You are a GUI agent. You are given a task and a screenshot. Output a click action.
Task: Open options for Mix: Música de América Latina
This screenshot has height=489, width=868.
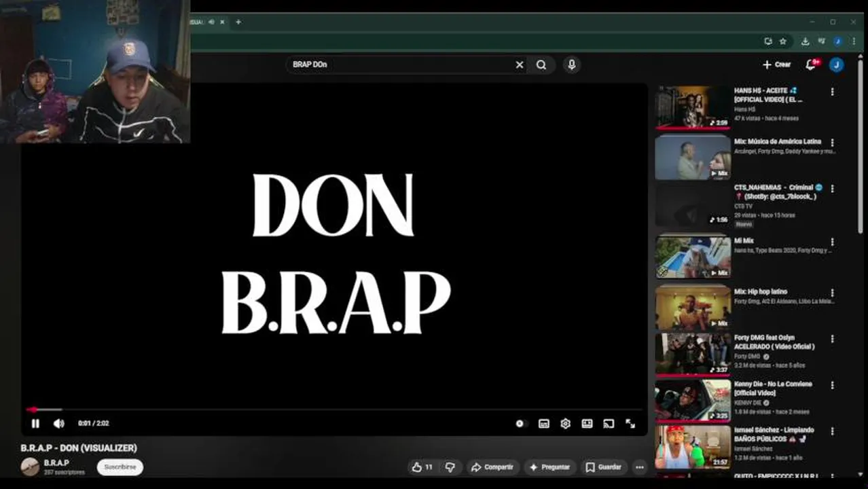pyautogui.click(x=832, y=143)
